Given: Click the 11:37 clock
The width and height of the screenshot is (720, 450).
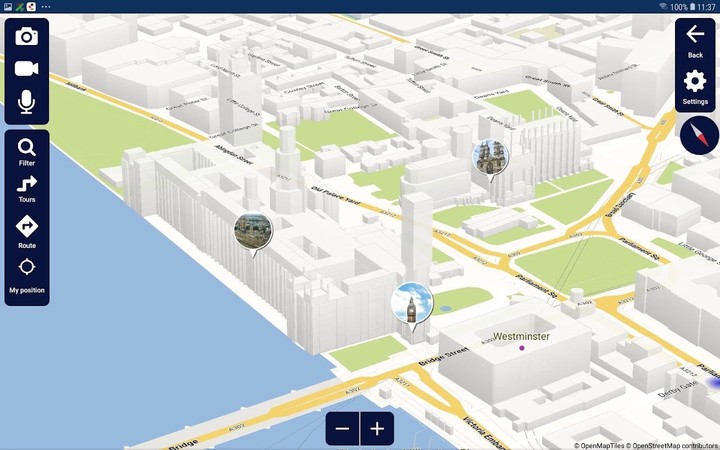Looking at the screenshot, I should point(706,7).
